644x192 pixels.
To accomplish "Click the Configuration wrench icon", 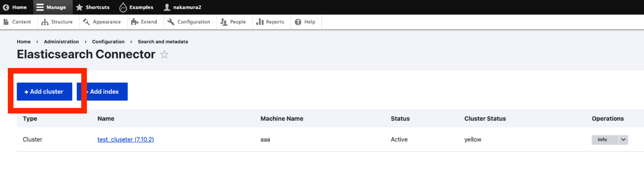I will click(x=171, y=22).
